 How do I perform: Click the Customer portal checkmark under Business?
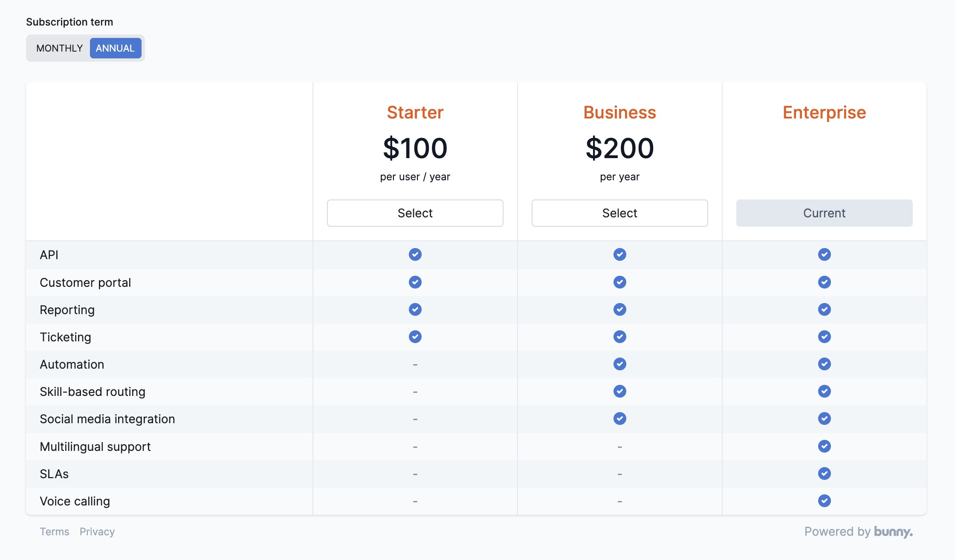coord(619,282)
